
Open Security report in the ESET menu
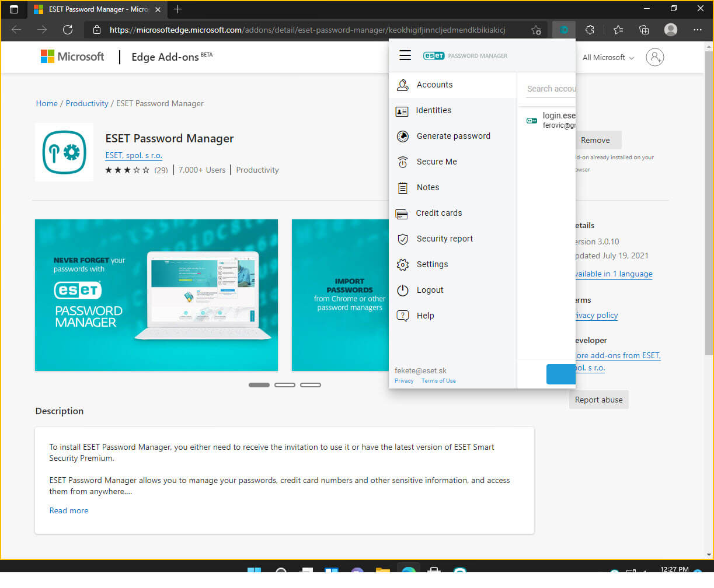pyautogui.click(x=453, y=239)
